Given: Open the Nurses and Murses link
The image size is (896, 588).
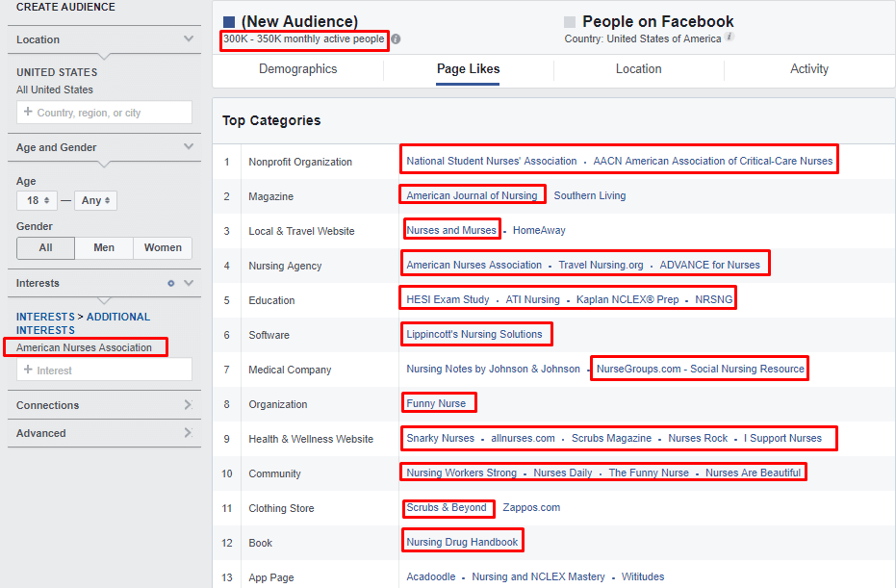Looking at the screenshot, I should [451, 230].
